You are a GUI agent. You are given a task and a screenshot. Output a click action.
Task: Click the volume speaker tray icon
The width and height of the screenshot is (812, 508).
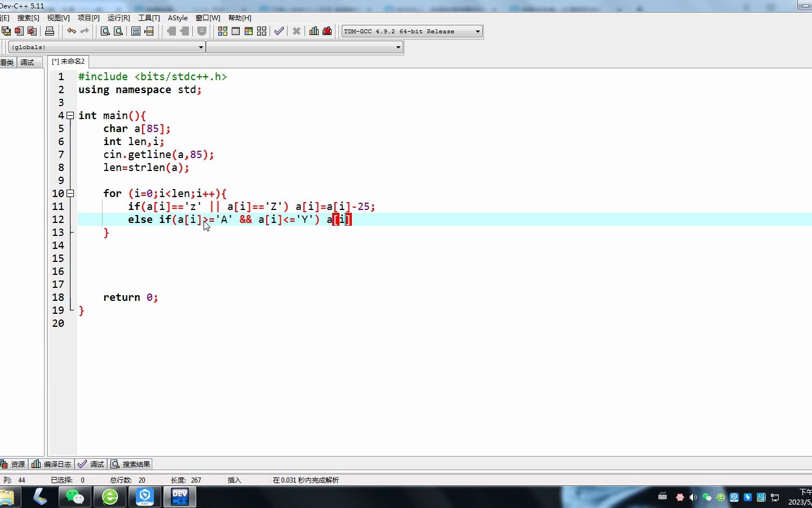click(x=693, y=497)
